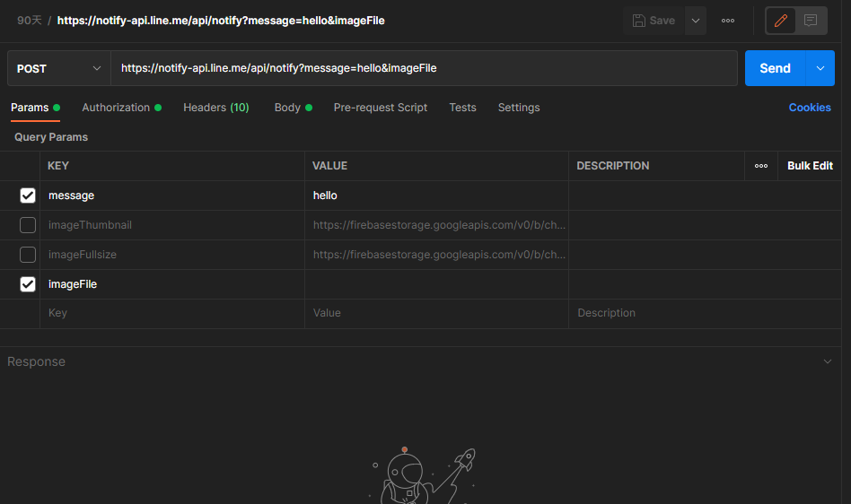
Task: Click the Response panel header label
Action: point(37,361)
